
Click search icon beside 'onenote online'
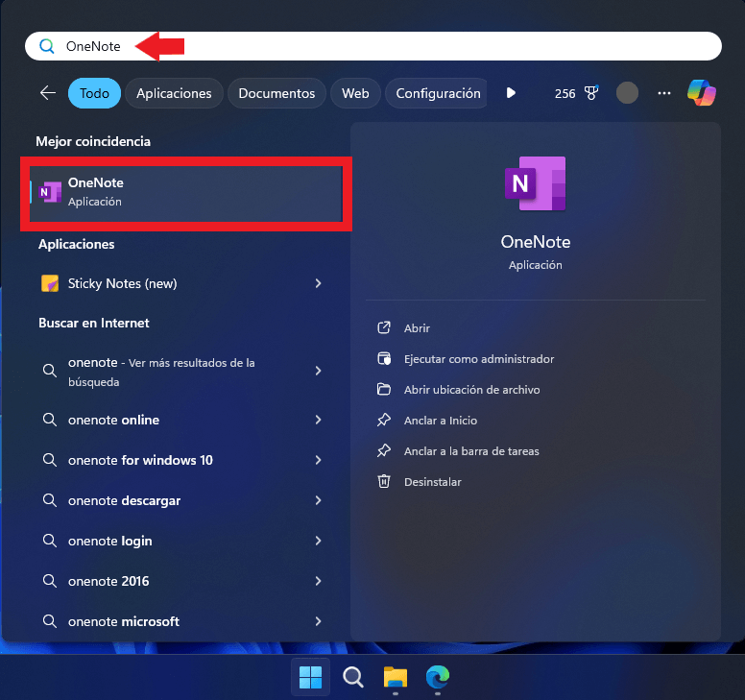pyautogui.click(x=50, y=420)
